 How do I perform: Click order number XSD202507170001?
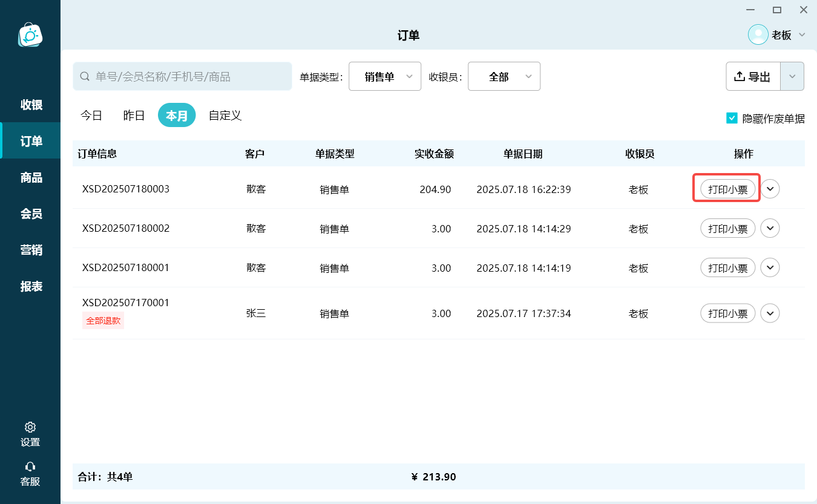[126, 303]
